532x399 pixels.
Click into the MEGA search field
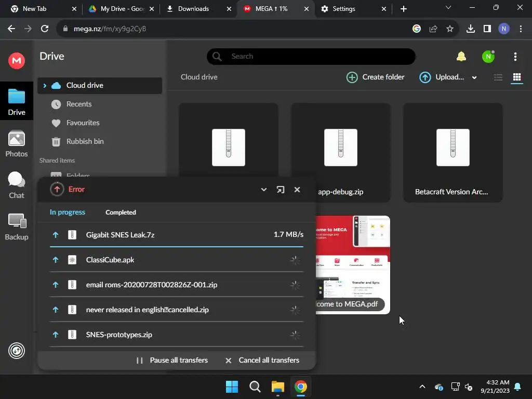(311, 56)
